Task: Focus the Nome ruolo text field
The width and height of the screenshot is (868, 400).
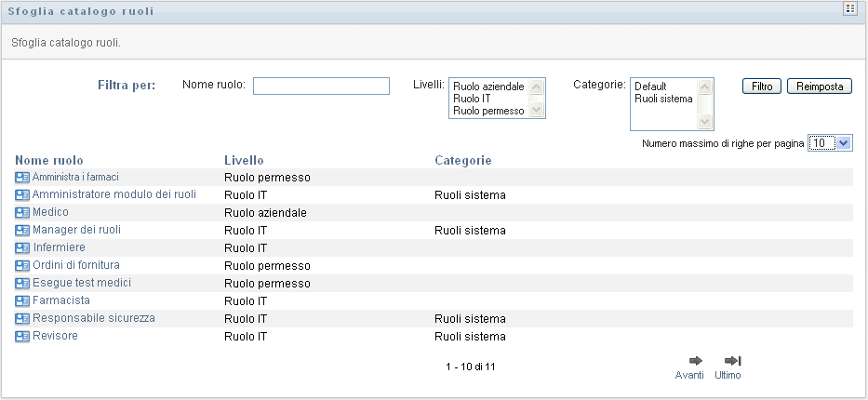Action: 321,87
